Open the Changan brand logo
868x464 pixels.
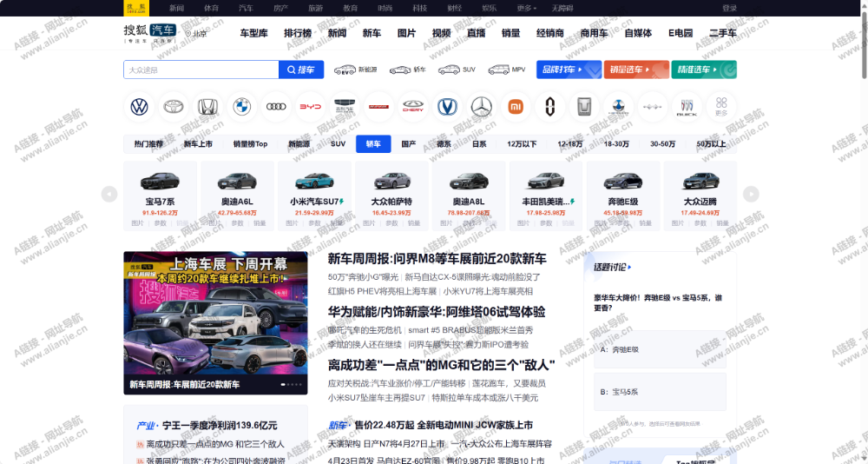point(447,106)
